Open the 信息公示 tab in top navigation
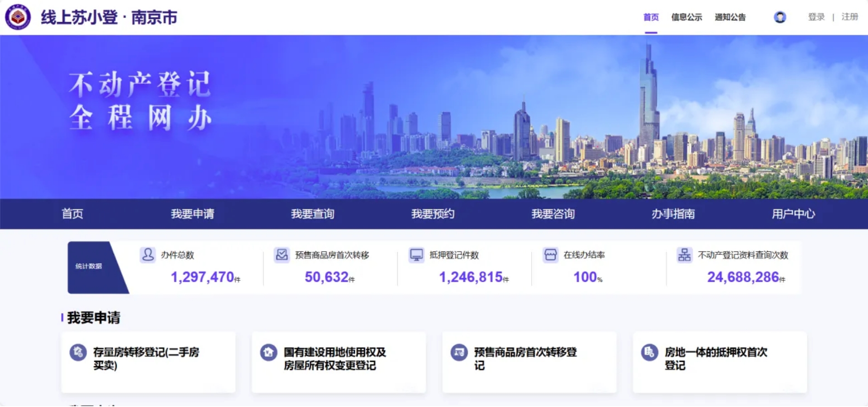The width and height of the screenshot is (868, 407). 686,17
